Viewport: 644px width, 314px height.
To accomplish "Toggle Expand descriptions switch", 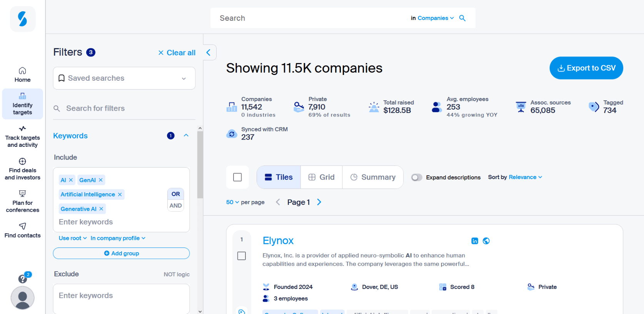I will [x=416, y=177].
